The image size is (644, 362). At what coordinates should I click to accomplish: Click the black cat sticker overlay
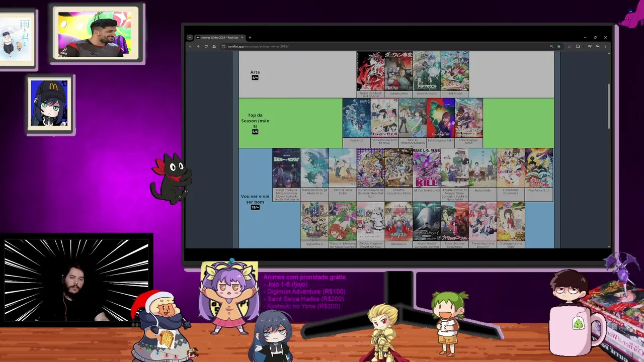coord(171,178)
